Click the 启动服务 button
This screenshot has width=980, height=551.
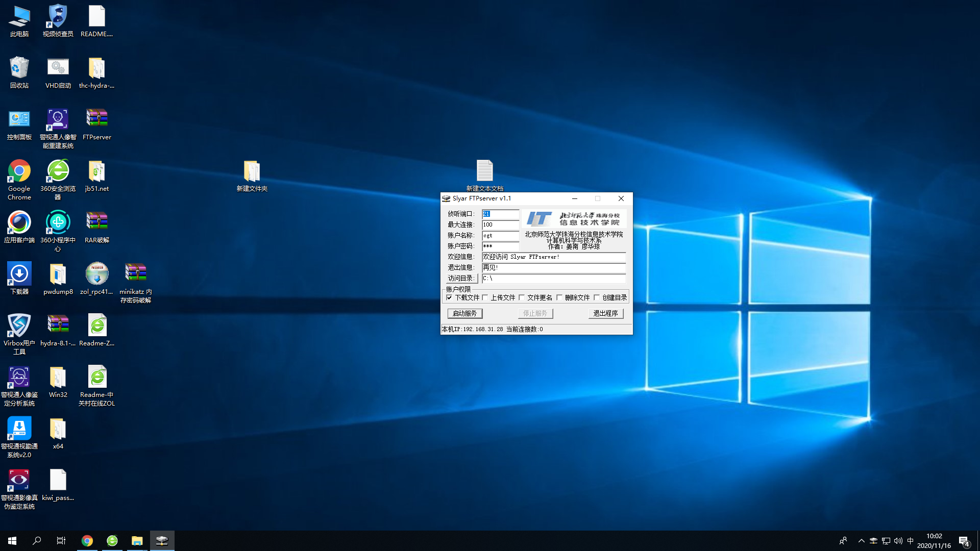click(464, 313)
